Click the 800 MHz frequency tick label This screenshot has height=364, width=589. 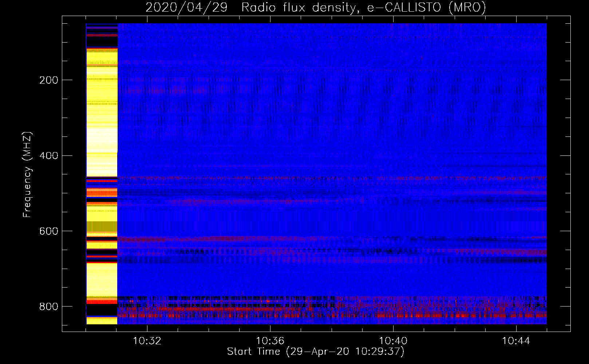click(x=49, y=307)
